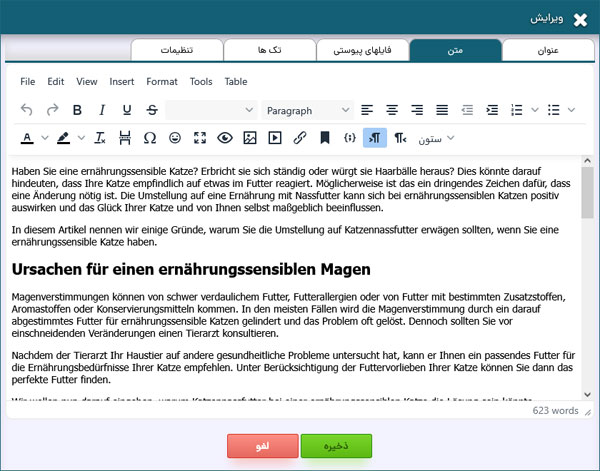The image size is (600, 471).
Task: Increase paragraph indent
Action: point(492,110)
